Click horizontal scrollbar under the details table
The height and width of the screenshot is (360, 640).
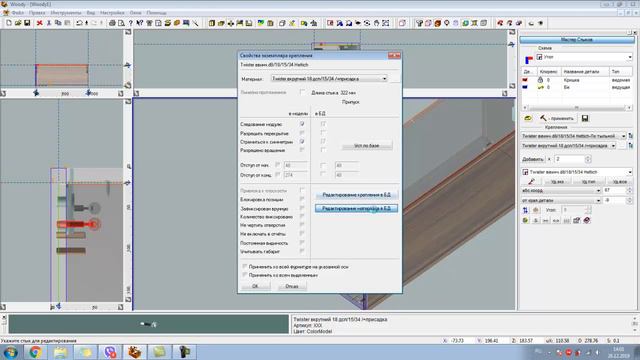(576, 108)
